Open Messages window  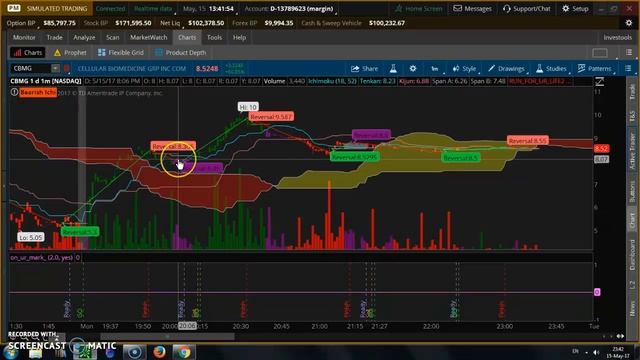(472, 9)
